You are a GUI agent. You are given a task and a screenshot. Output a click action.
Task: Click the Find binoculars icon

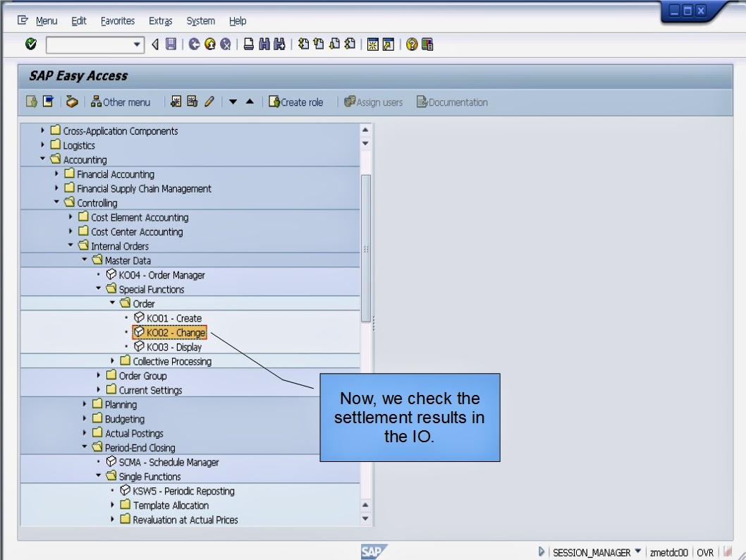[x=264, y=44]
